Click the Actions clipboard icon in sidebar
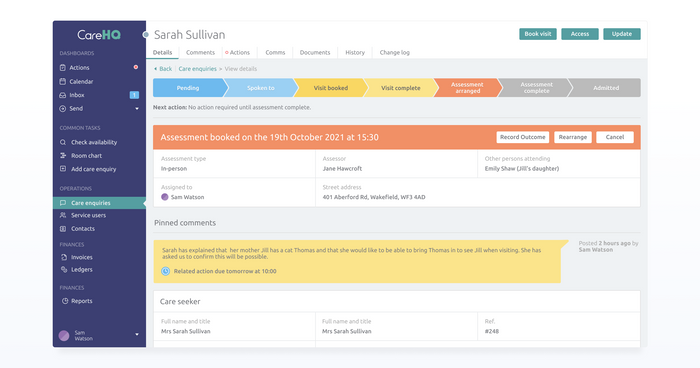700x368 pixels. 62,67
